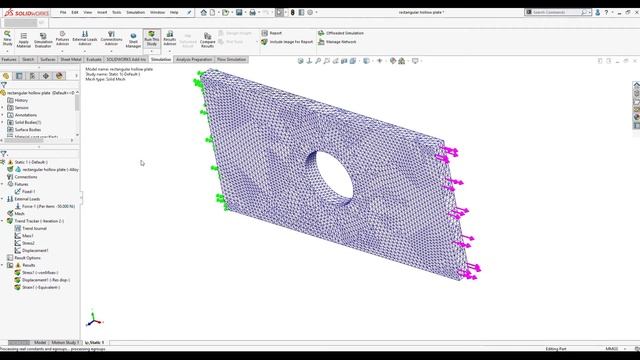Click the Report button
The width and height of the screenshot is (640, 360).
point(272,33)
